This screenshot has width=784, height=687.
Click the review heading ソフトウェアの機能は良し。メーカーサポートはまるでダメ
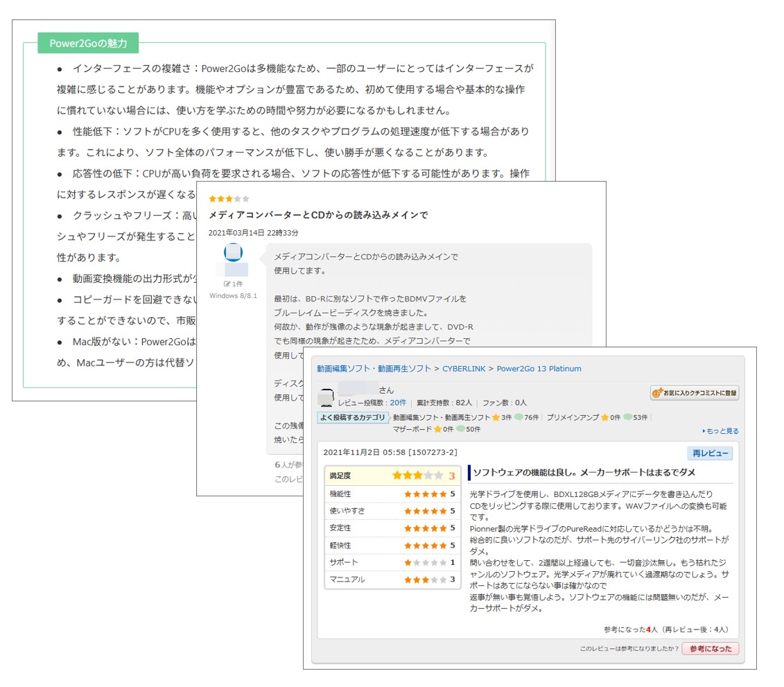[x=584, y=473]
